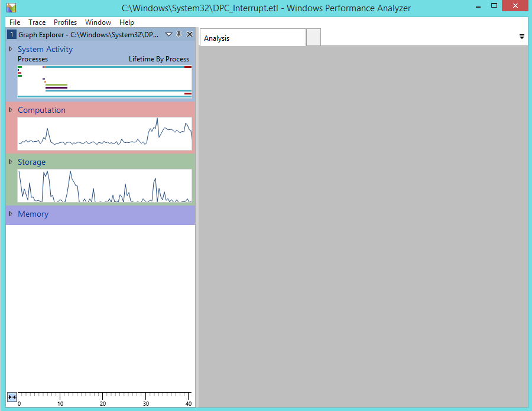Open the tab list dropdown at far right
Screen dimensions: 532x411
click(x=522, y=37)
